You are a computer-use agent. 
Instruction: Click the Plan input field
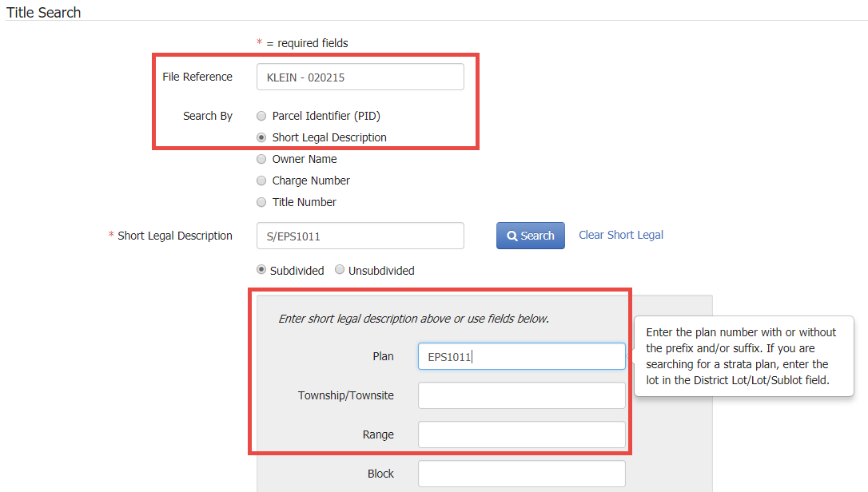click(x=521, y=355)
